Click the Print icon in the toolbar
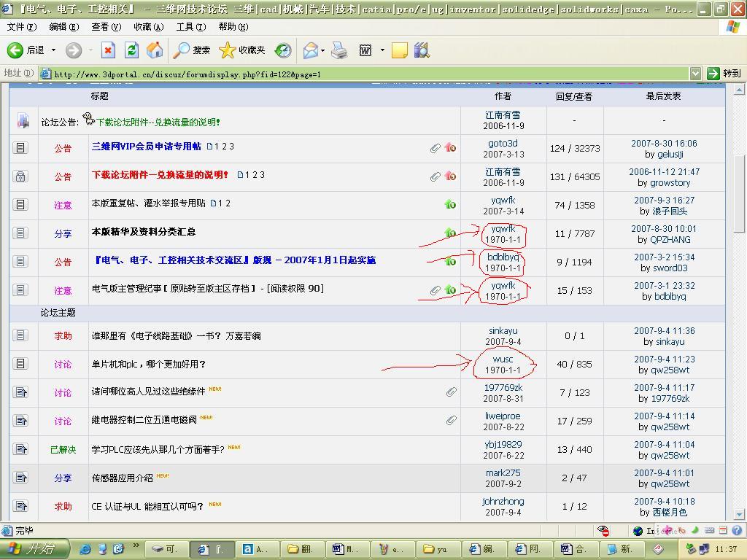Image resolution: width=747 pixels, height=560 pixels. click(x=340, y=51)
